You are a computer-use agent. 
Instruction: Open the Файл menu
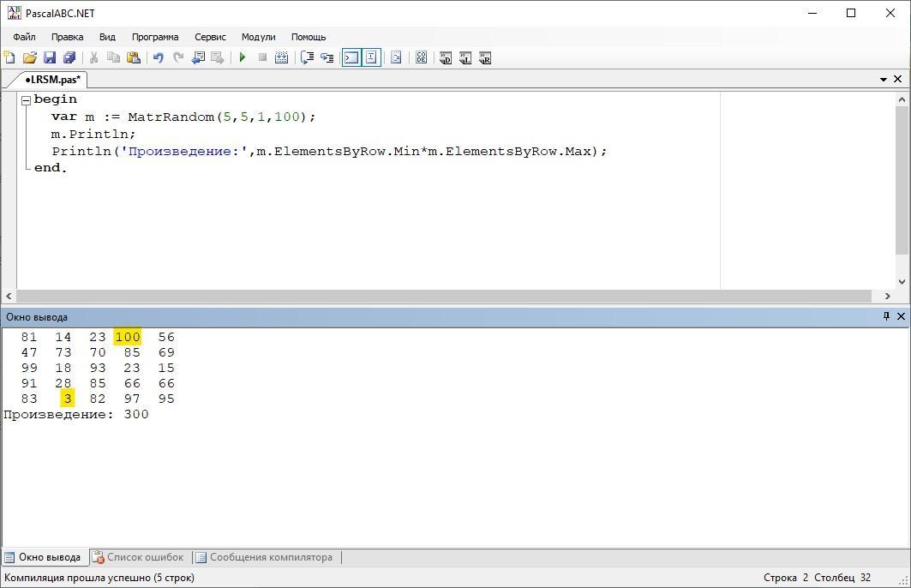tap(24, 37)
